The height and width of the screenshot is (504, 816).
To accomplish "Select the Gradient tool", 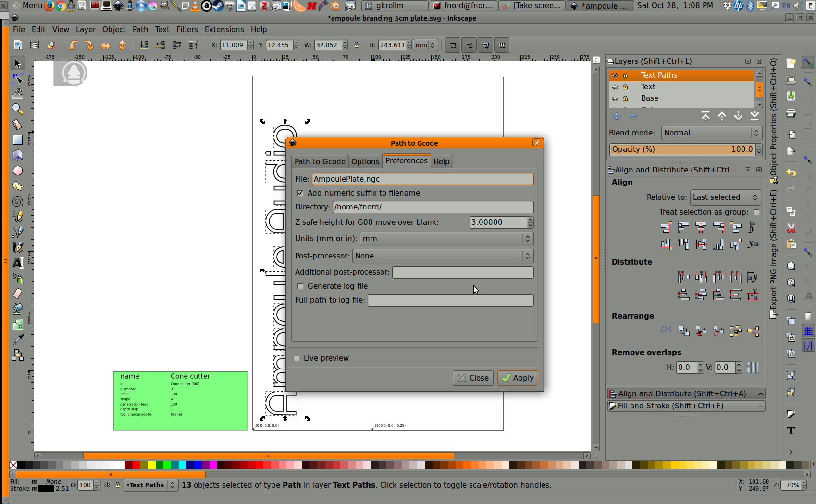I will tap(17, 324).
